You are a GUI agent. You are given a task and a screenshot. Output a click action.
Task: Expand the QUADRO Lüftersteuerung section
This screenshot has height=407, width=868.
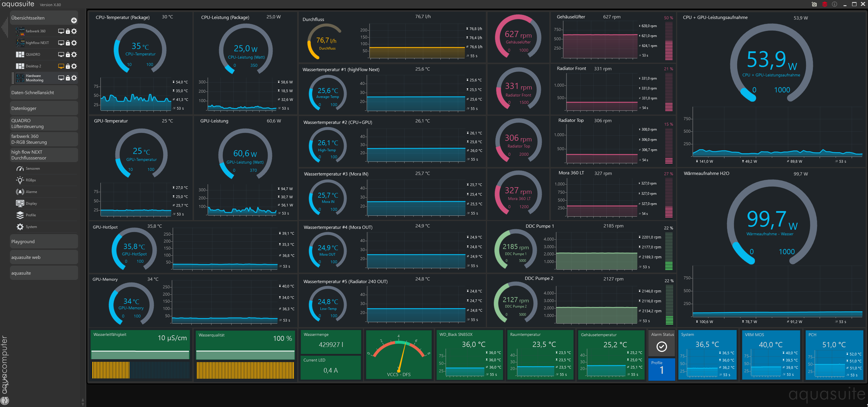[x=44, y=123]
